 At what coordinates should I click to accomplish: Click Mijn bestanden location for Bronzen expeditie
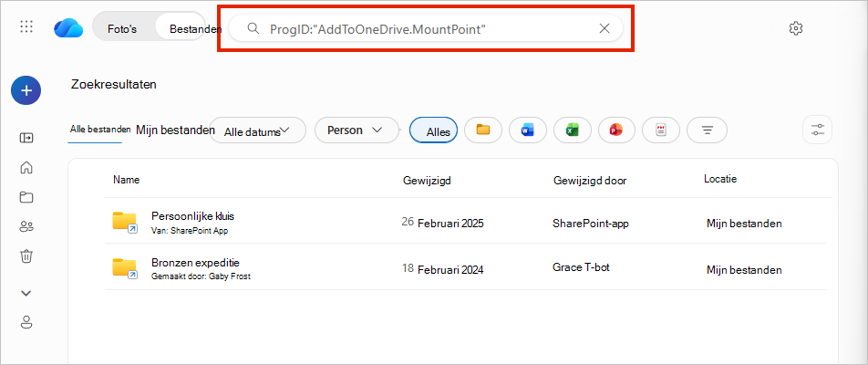(744, 270)
